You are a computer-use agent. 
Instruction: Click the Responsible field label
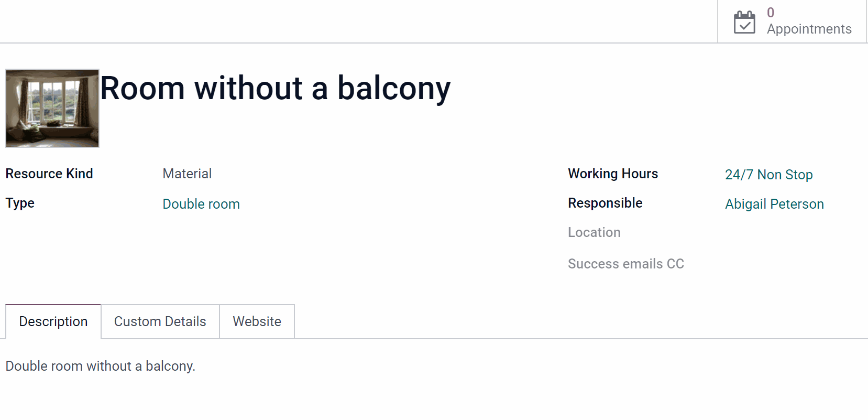pos(605,203)
